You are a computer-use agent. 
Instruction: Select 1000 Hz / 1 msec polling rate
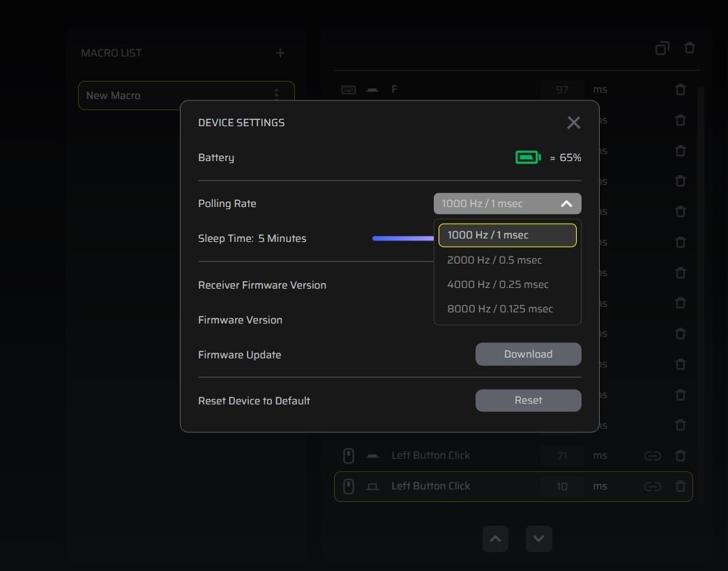(507, 236)
